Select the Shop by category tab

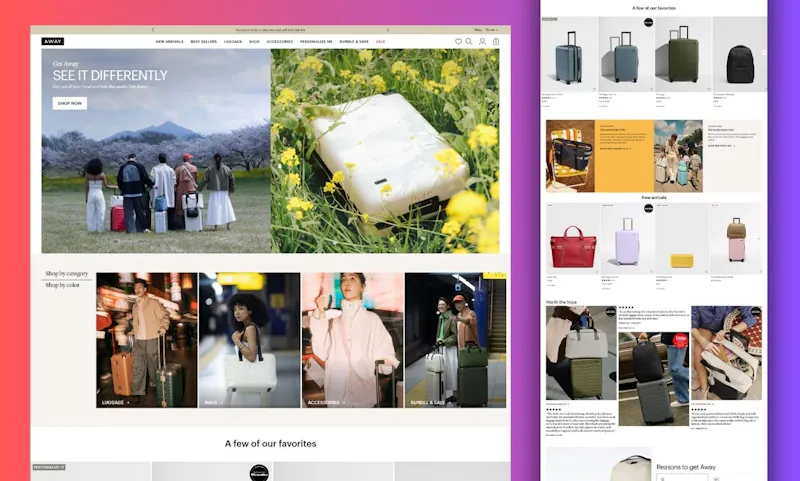point(66,274)
